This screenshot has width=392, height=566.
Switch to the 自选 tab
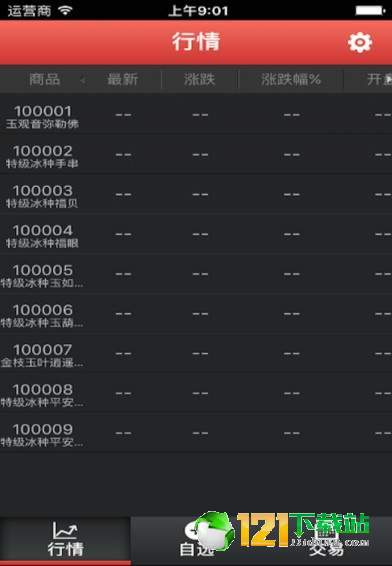click(x=196, y=540)
